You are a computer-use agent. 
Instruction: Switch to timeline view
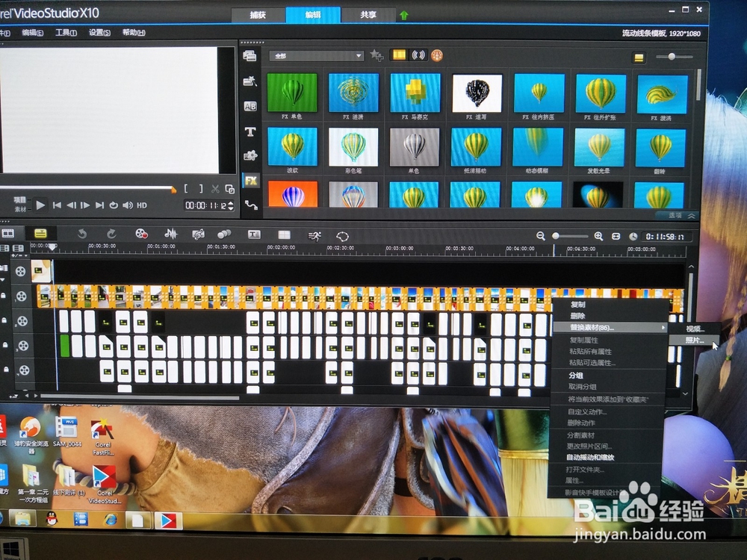point(40,233)
